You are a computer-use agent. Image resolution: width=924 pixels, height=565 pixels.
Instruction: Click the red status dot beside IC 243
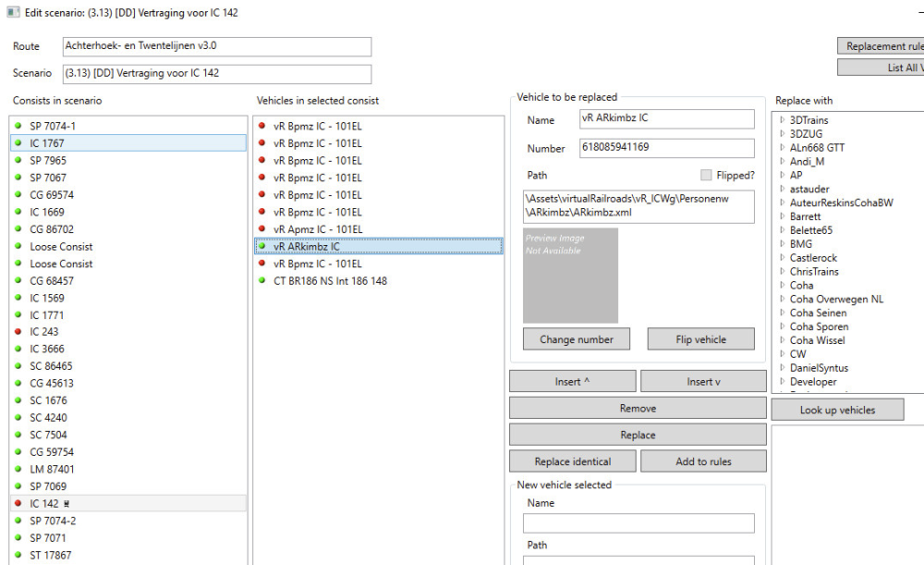click(18, 332)
